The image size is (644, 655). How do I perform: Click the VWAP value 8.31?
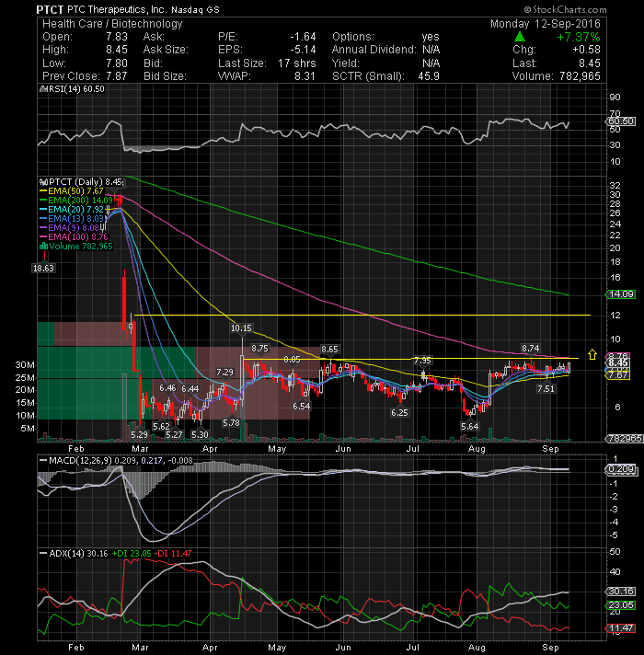click(x=305, y=76)
